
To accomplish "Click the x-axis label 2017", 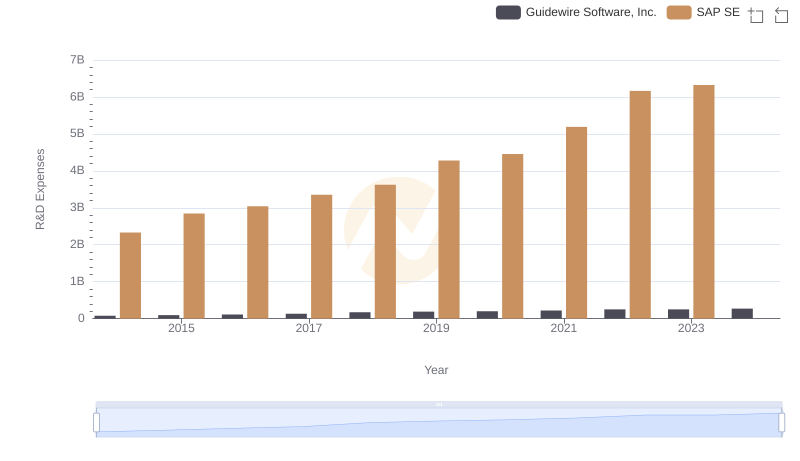I will [309, 328].
